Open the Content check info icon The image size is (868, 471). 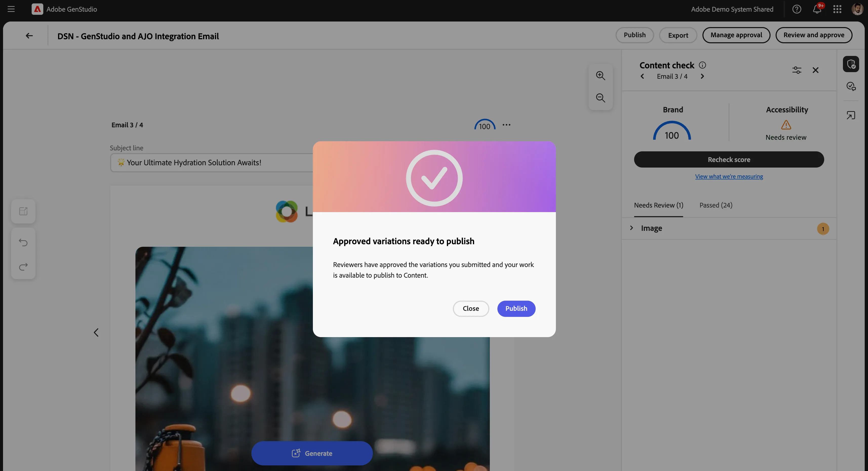click(702, 65)
